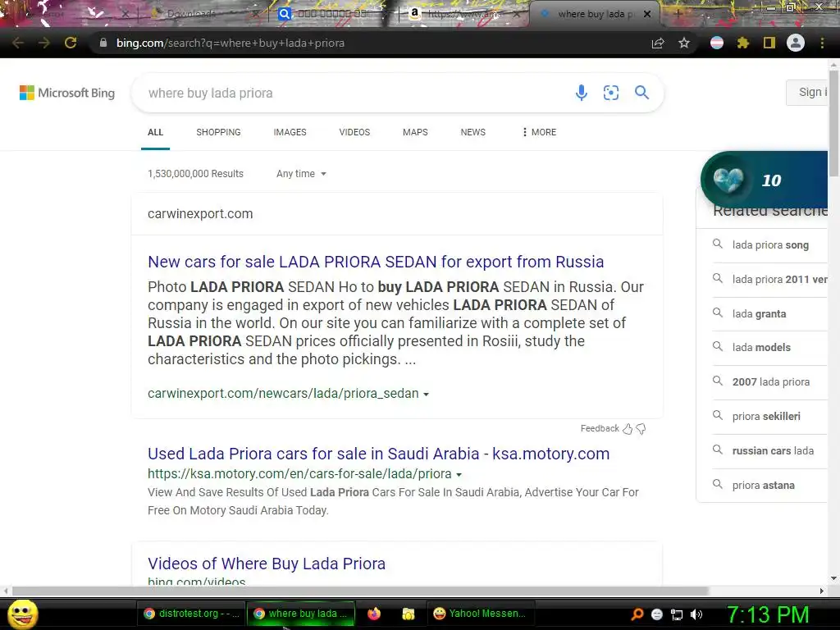Open Chrome's three-dot menu
This screenshot has width=840, height=630.
click(822, 43)
